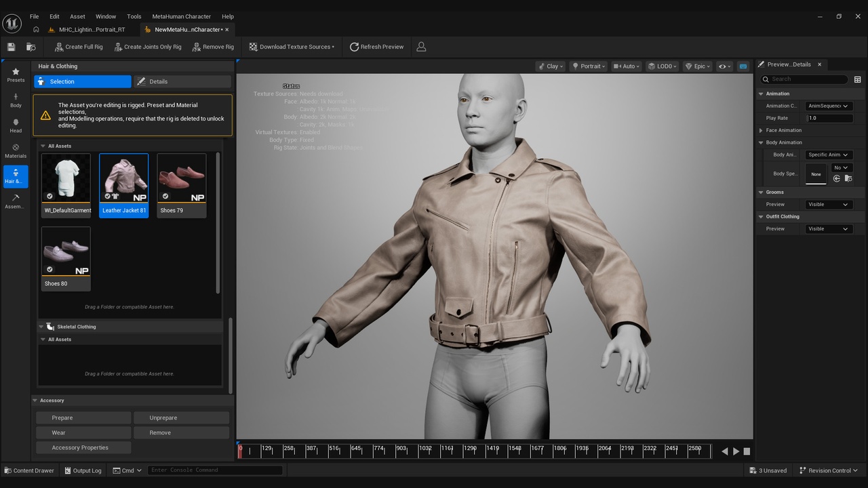Click the Accessory Properties button

click(x=83, y=447)
